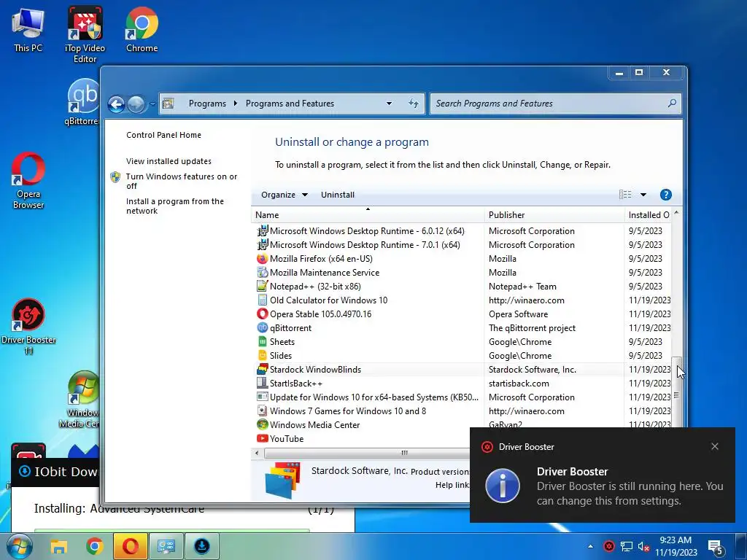Viewport: 747px width, 560px height.
Task: Open View installed updates link
Action: tap(169, 161)
